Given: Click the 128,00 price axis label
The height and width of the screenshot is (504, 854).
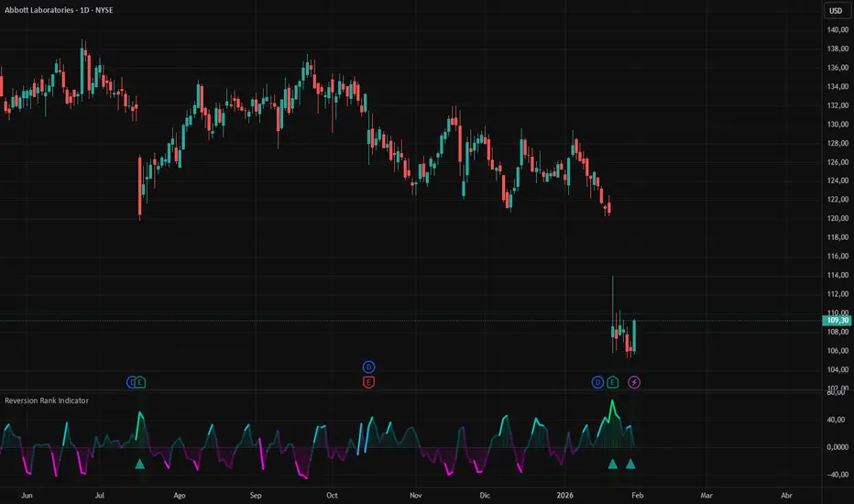Looking at the screenshot, I should click(x=838, y=143).
